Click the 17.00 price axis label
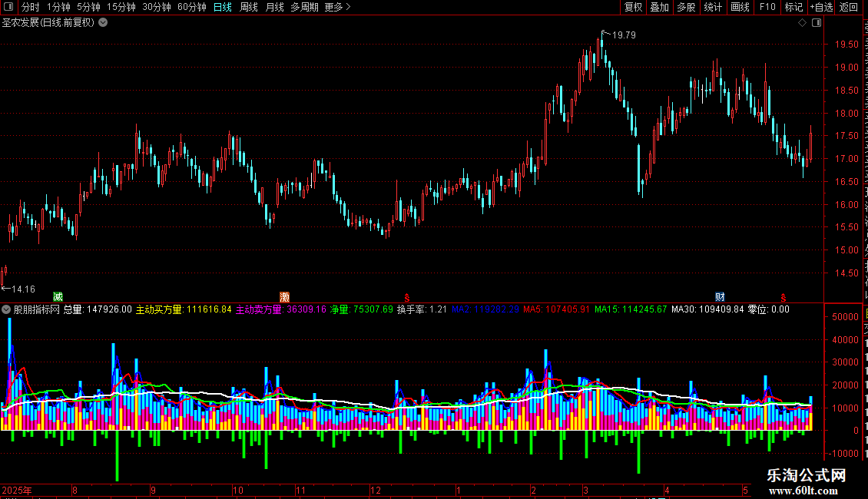 (847, 159)
